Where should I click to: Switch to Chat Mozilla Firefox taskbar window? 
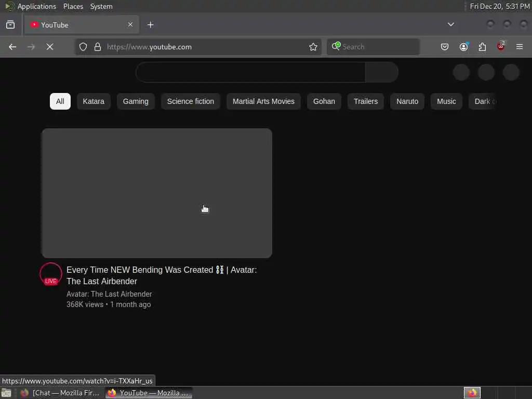pyautogui.click(x=60, y=393)
